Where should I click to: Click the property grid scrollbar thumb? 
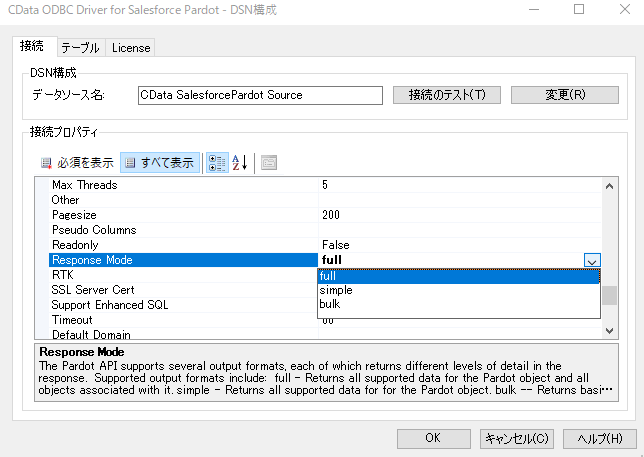(610, 295)
